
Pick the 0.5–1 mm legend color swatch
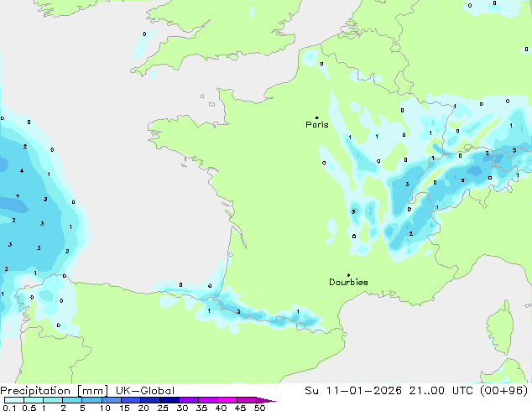pos(34,400)
